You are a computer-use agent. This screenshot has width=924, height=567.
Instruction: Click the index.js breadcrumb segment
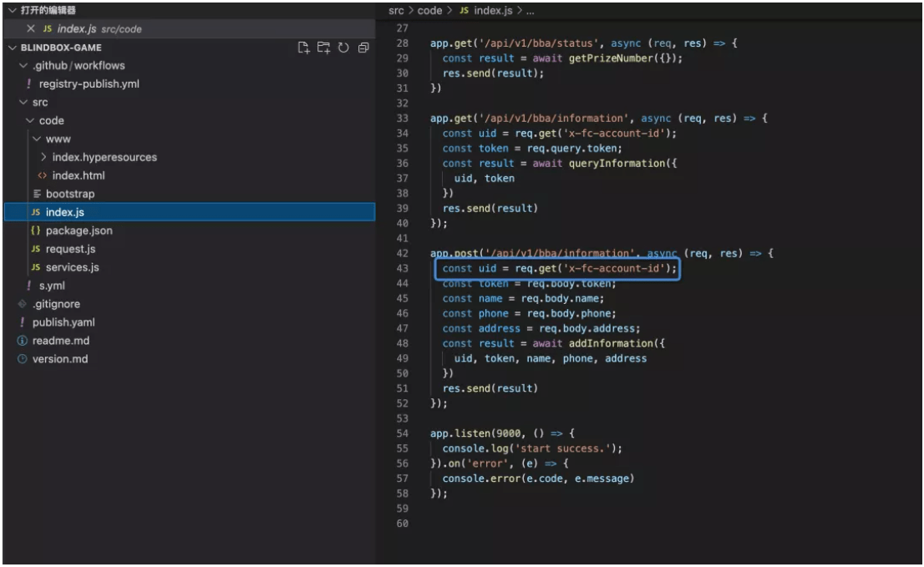[493, 11]
